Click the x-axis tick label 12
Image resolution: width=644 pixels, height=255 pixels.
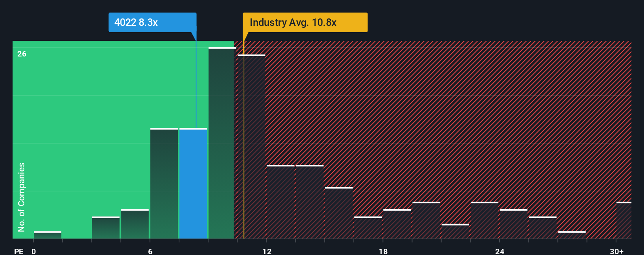tap(267, 251)
